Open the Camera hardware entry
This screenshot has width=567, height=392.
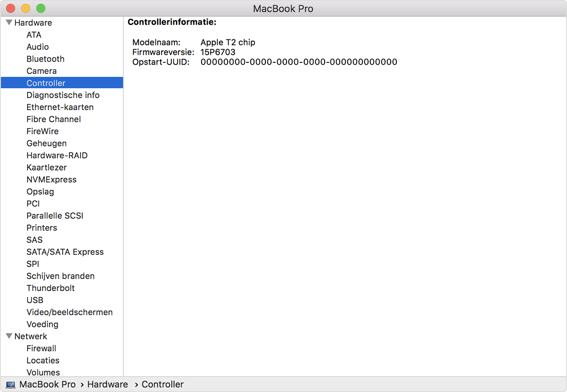(x=41, y=71)
